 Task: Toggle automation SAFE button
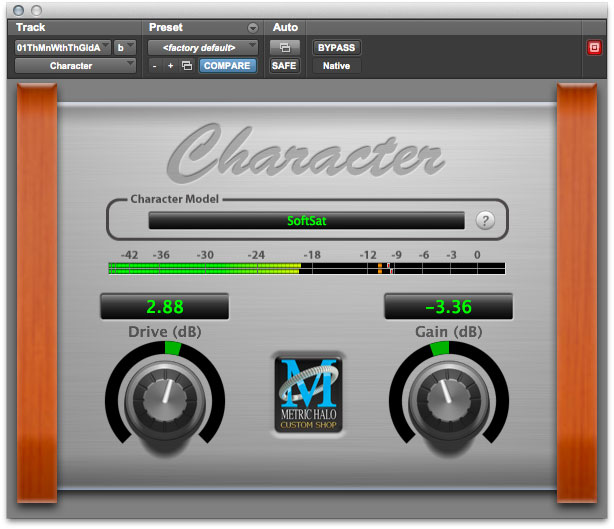coord(284,65)
